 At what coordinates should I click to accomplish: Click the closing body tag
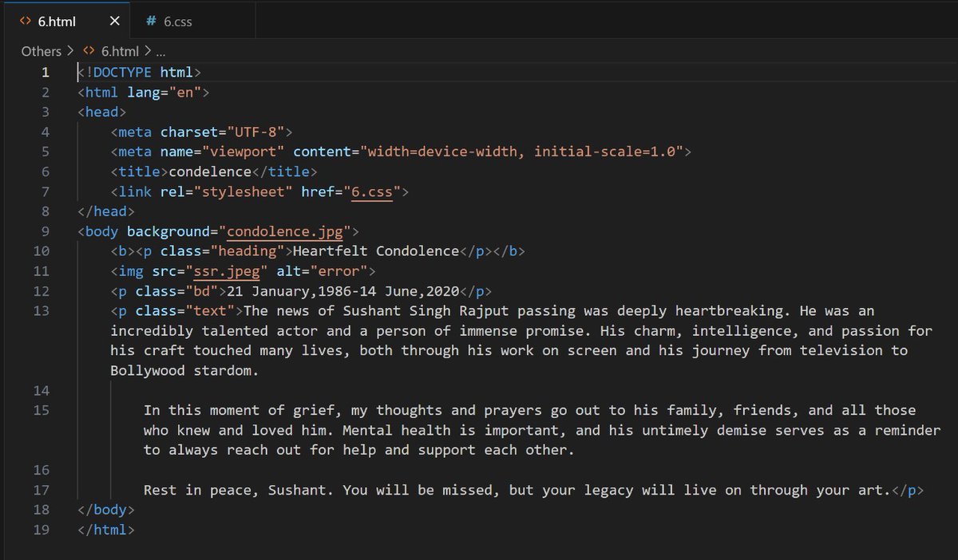click(106, 511)
